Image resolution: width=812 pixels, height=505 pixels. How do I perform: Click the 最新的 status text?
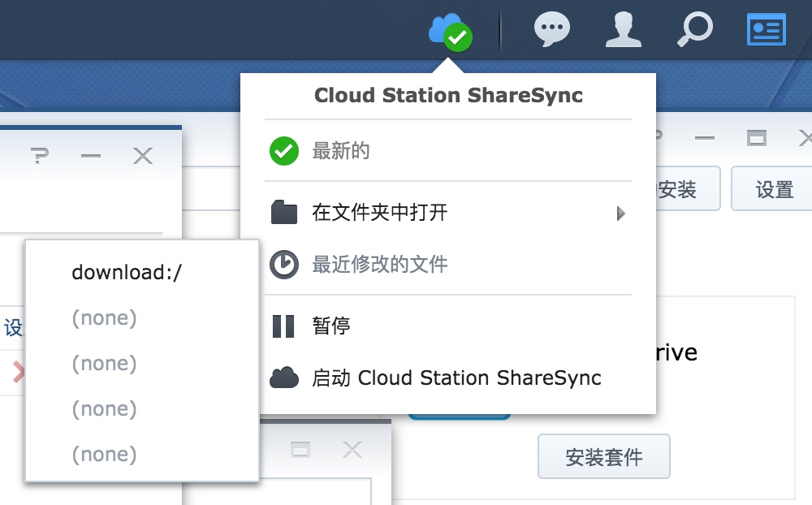click(341, 151)
